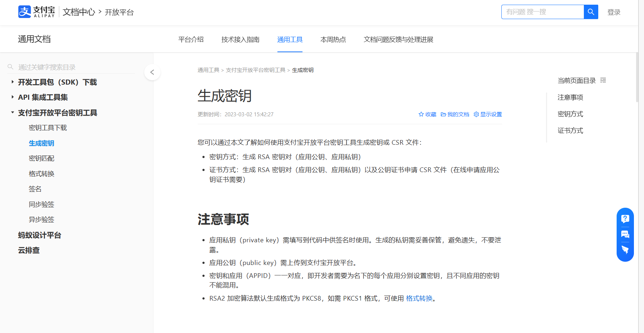Viewport: 644px width, 333px height.
Task: Jump to 注意事项 in page contents
Action: pos(570,97)
